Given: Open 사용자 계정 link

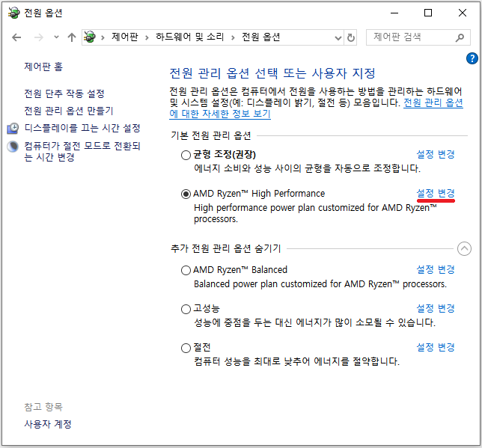Looking at the screenshot, I should click(x=48, y=424).
